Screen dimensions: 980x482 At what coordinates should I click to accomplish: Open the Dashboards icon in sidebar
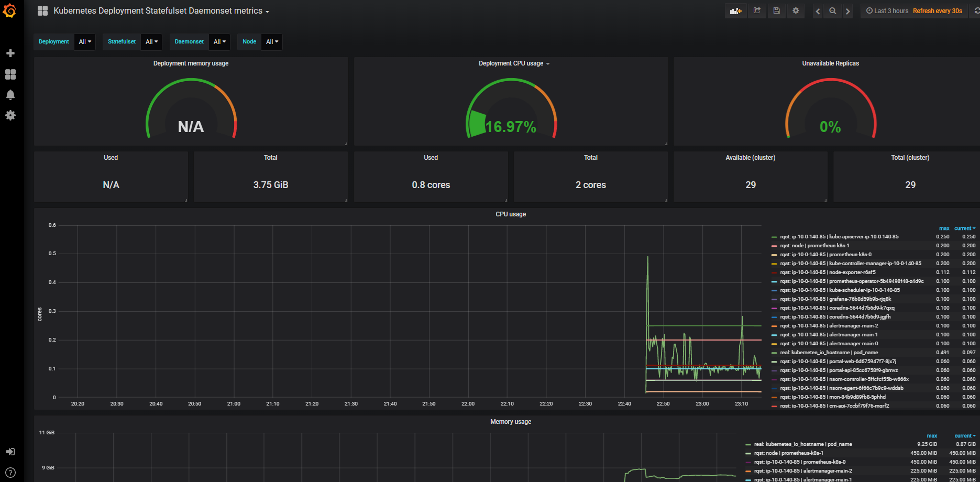(x=10, y=74)
